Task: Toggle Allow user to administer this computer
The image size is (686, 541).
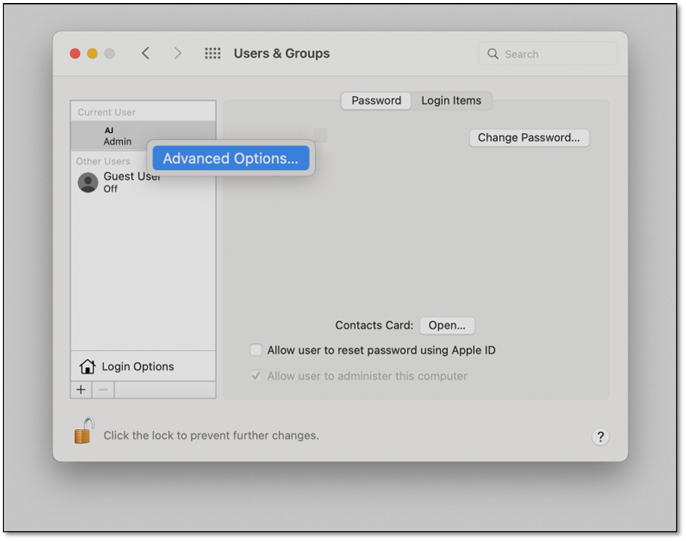Action: point(256,376)
